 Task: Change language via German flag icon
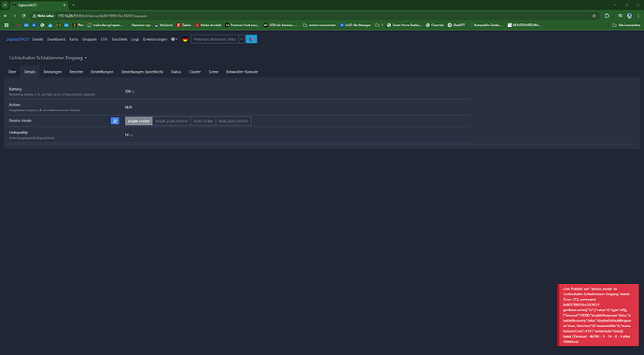[x=185, y=39]
